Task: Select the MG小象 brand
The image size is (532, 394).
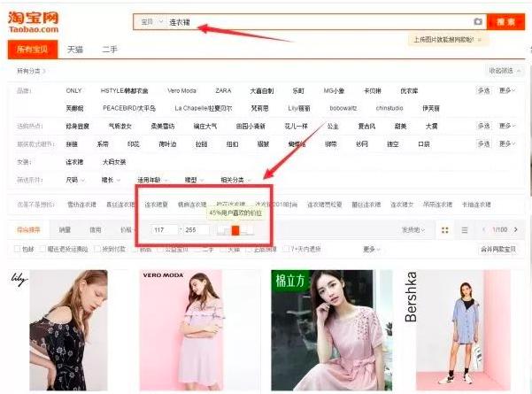Action: [x=334, y=90]
